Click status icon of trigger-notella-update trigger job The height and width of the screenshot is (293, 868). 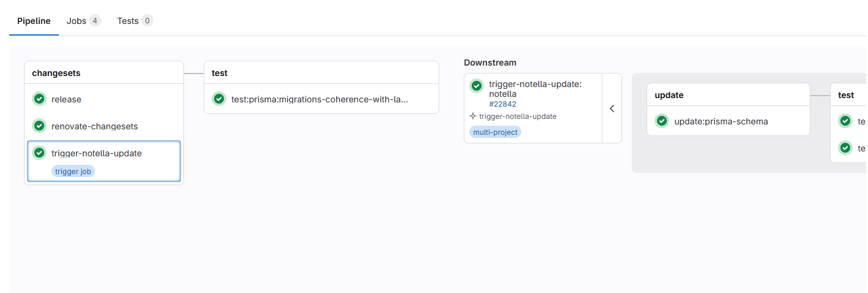(x=39, y=153)
